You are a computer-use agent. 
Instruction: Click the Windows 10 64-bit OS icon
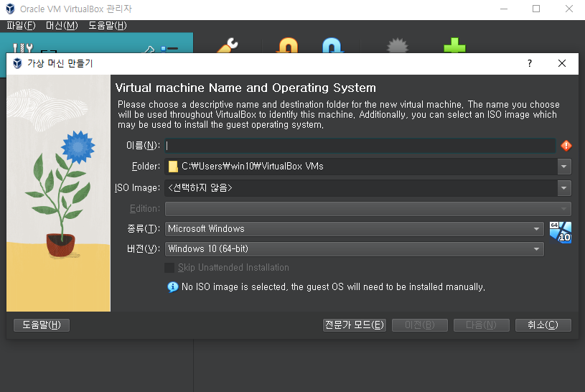561,232
